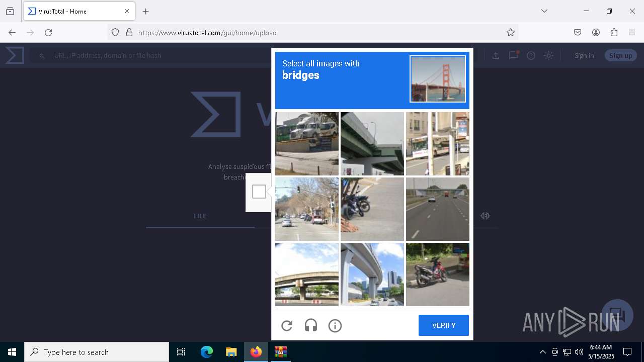This screenshot has height=362, width=644.
Task: Switch to Firefox in taskbar
Action: coord(256,352)
